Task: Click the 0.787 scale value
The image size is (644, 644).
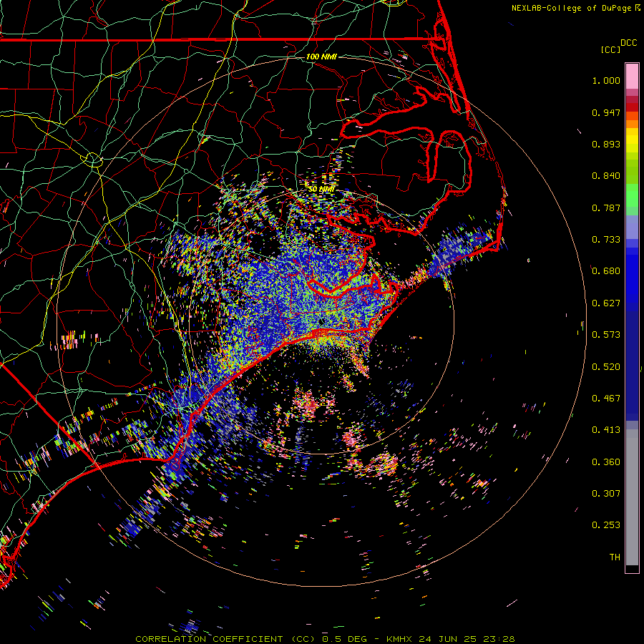Action: (x=606, y=208)
